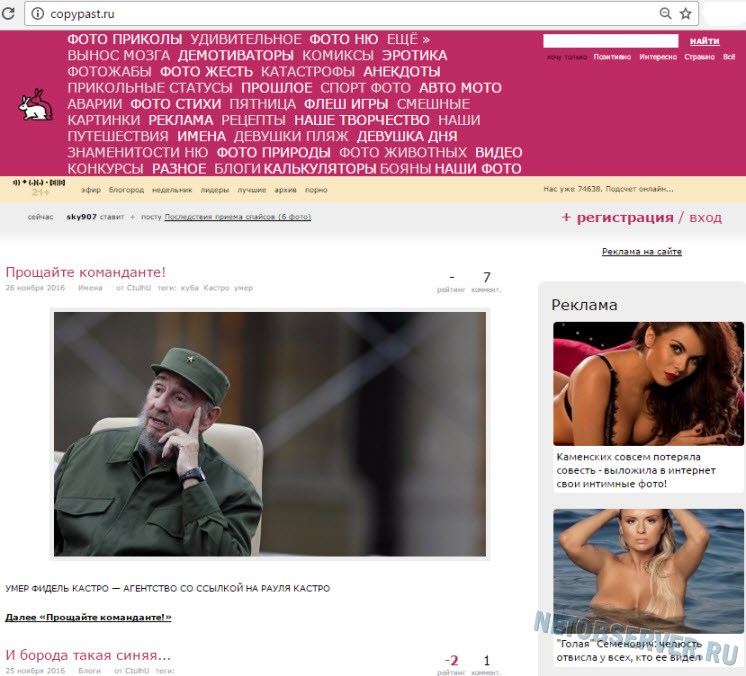Click the Каменских ad thumbnail image
Image resolution: width=746 pixels, height=676 pixels.
(648, 383)
